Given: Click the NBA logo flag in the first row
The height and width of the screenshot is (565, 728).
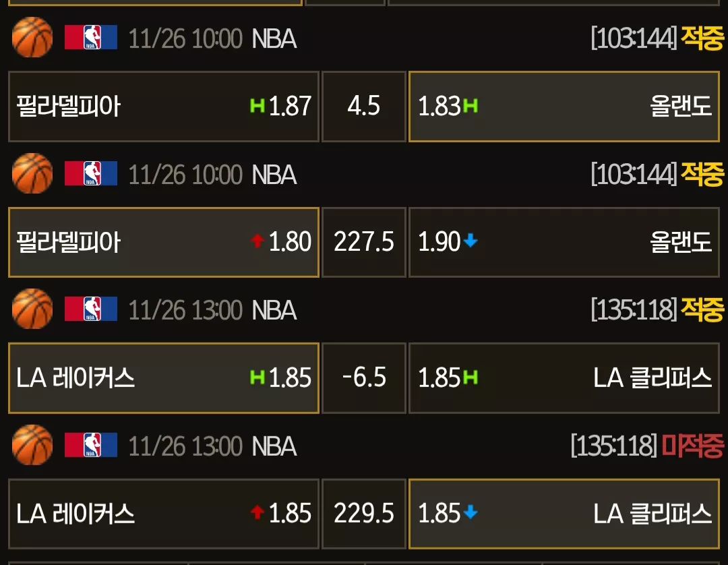Looking at the screenshot, I should 91,37.
